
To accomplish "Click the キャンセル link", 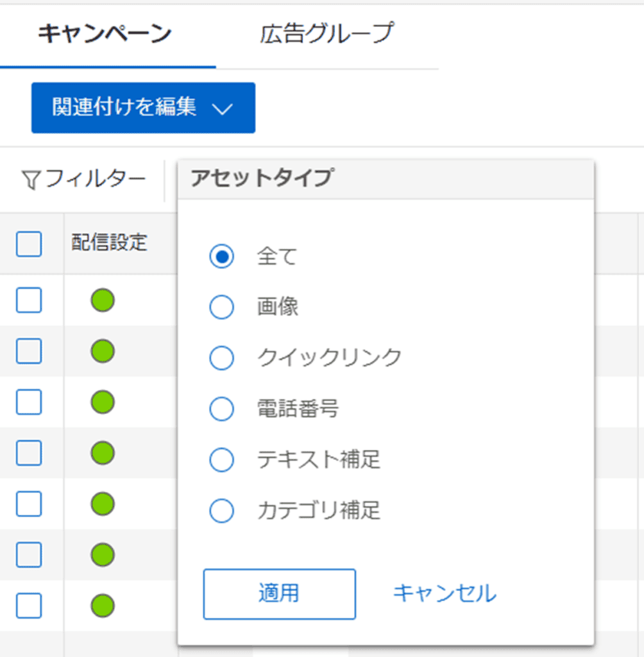I will pyautogui.click(x=445, y=593).
